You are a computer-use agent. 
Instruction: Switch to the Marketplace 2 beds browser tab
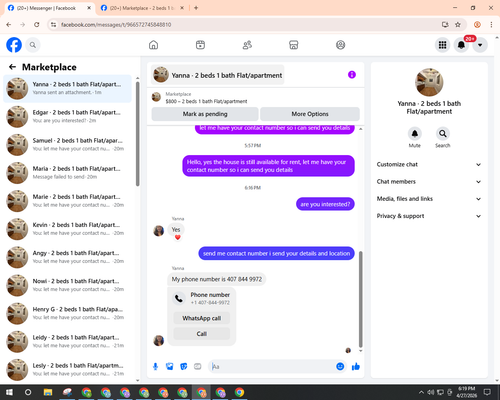[x=142, y=8]
